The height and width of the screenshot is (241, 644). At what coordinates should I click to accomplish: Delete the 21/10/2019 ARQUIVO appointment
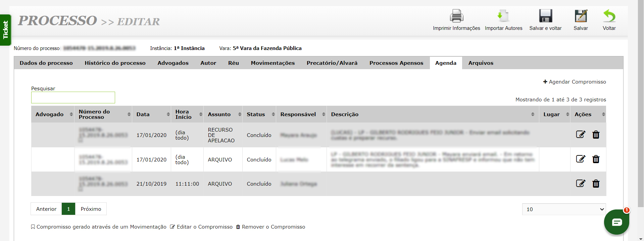tap(596, 184)
